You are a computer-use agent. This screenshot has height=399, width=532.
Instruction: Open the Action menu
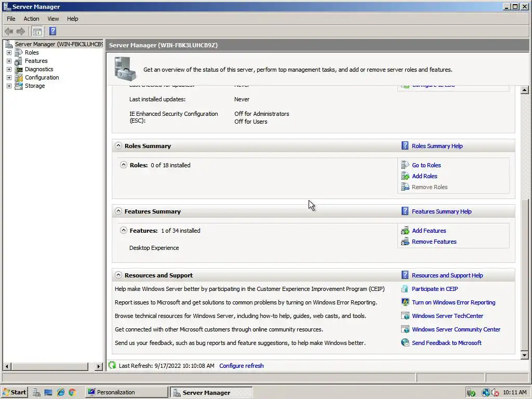[31, 19]
